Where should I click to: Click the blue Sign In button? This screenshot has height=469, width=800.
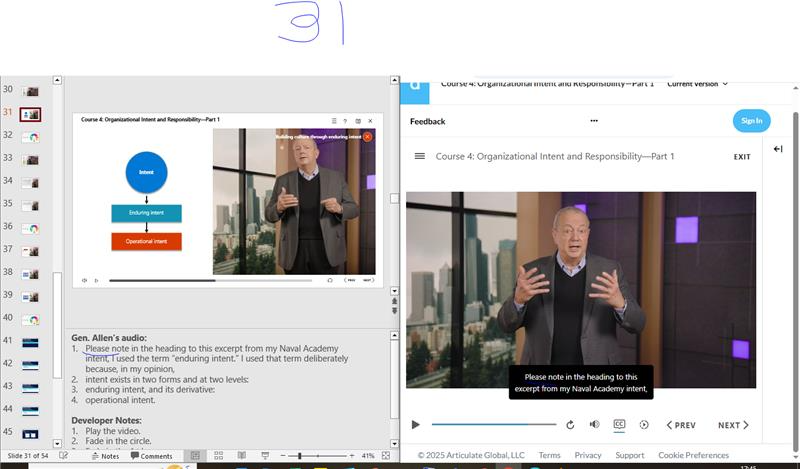coord(752,121)
